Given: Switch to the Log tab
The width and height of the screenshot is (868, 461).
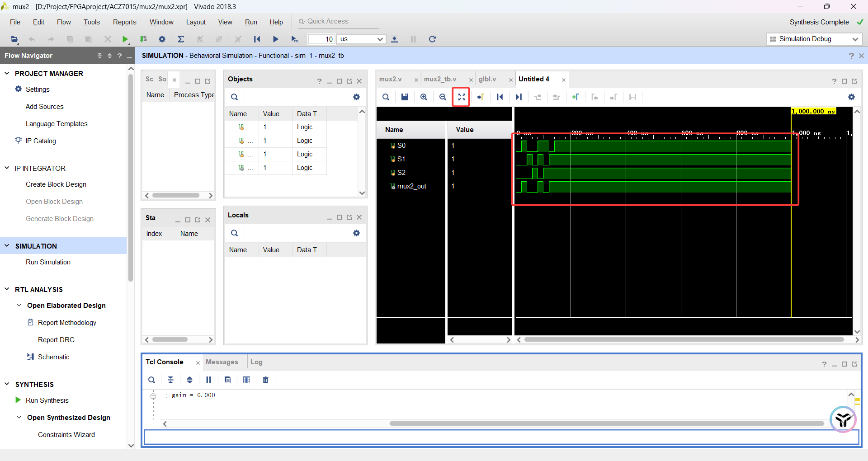Looking at the screenshot, I should [x=256, y=362].
